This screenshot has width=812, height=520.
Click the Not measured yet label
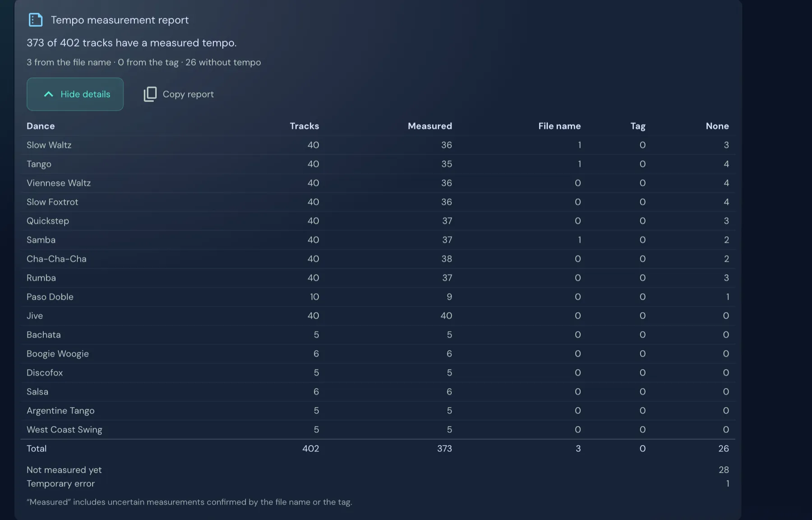click(64, 469)
